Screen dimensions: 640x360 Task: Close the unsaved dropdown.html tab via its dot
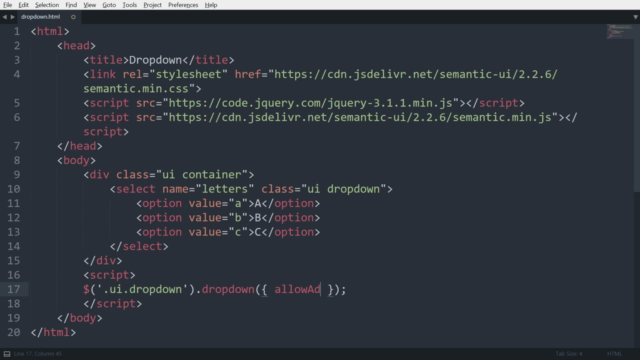[x=73, y=17]
